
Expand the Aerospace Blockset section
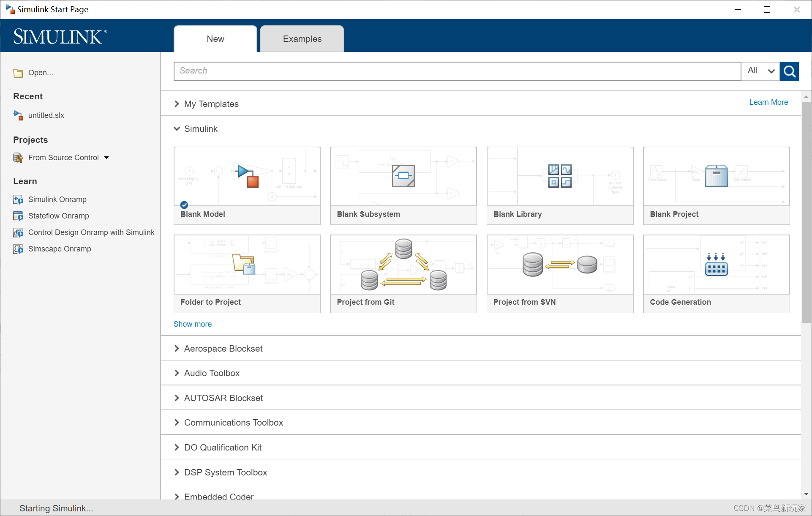click(x=177, y=349)
